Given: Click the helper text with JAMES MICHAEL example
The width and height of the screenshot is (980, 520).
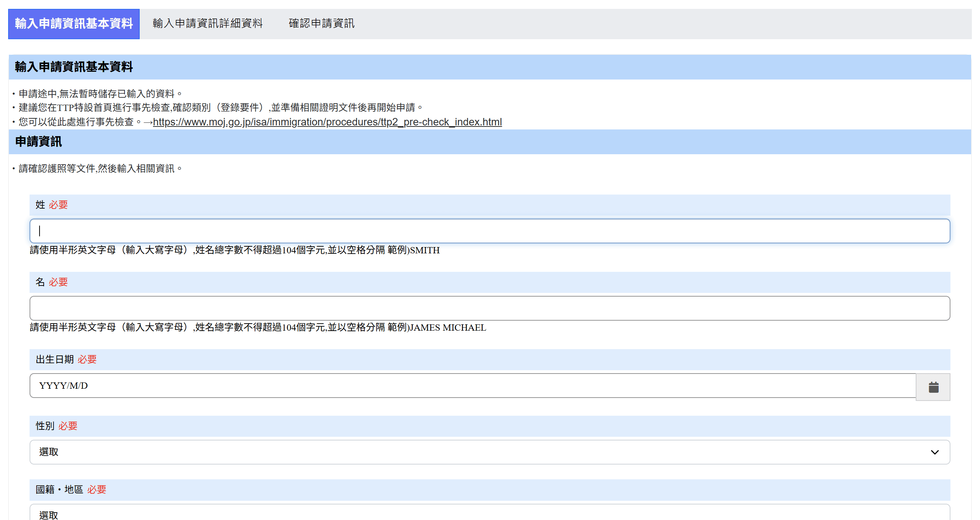Looking at the screenshot, I should coord(258,327).
